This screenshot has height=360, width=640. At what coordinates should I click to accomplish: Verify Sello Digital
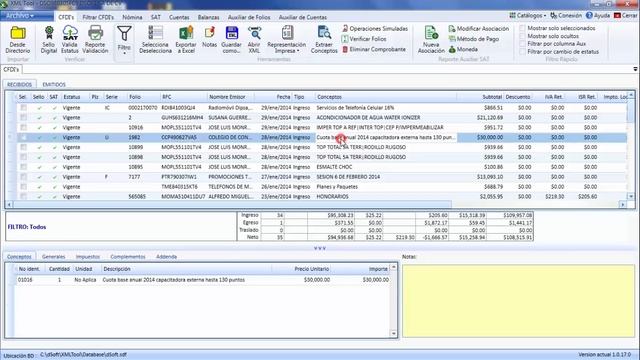click(x=49, y=40)
